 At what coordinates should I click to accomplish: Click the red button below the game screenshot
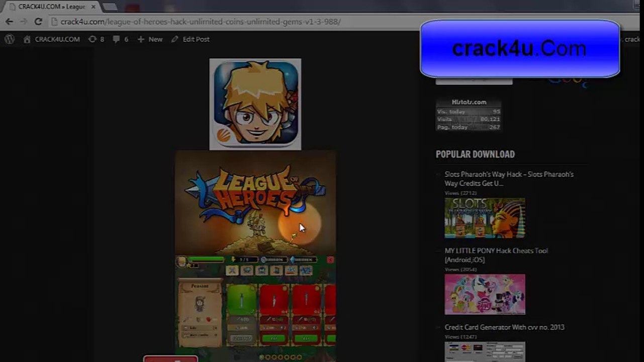(170, 359)
